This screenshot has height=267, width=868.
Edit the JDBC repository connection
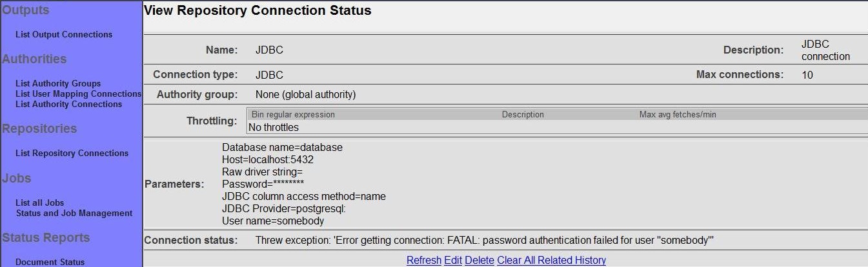click(x=452, y=261)
